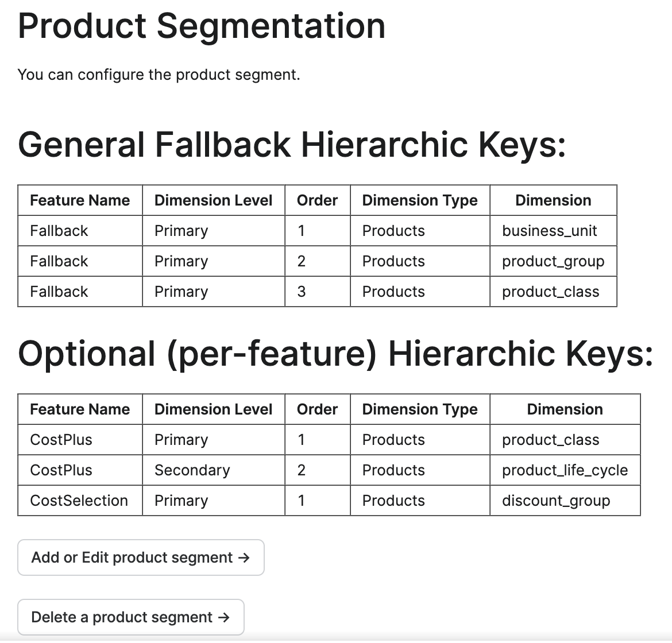Click the Optional Hierarchic Keys heading
Image resolution: width=672 pixels, height=643 pixels.
click(336, 353)
